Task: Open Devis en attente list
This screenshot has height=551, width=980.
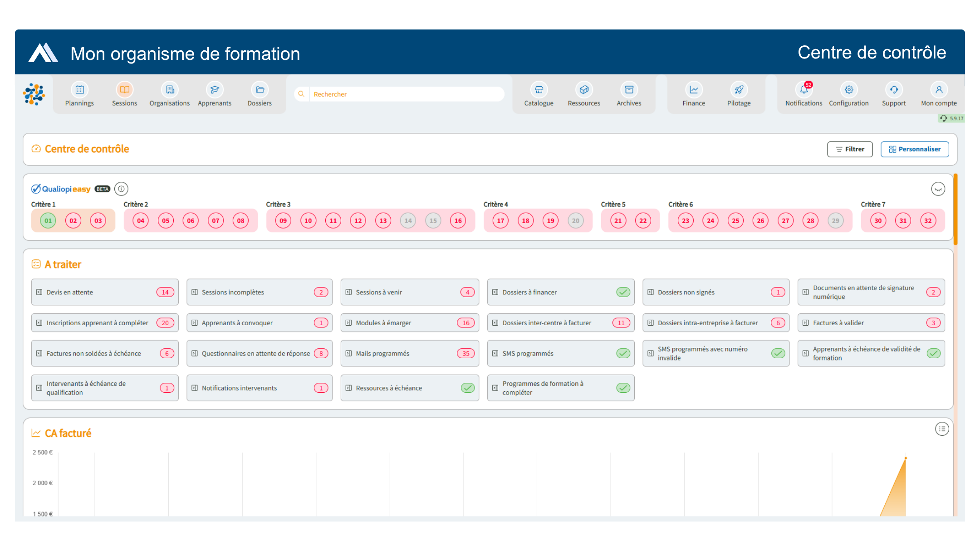Action: point(105,292)
